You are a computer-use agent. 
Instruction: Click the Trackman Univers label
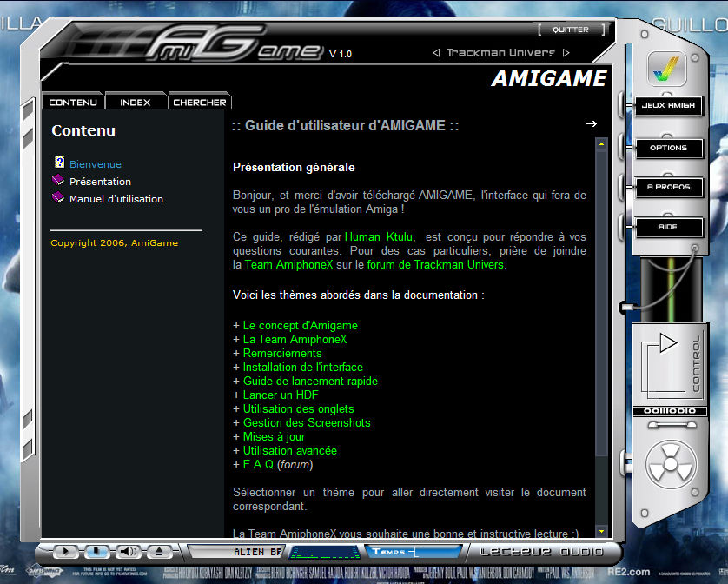click(x=500, y=53)
